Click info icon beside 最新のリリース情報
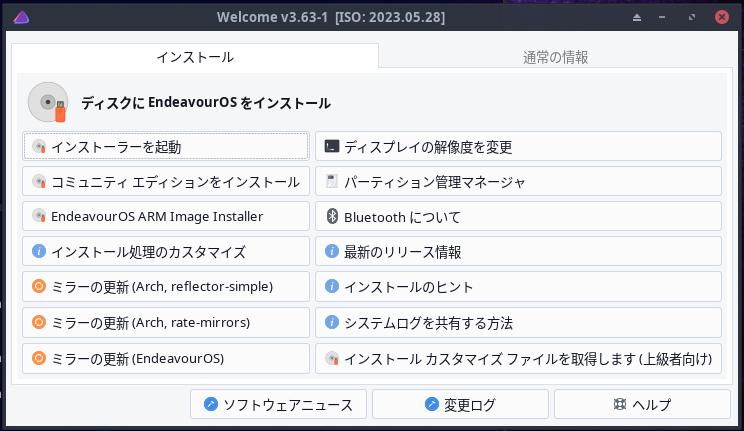Image resolution: width=744 pixels, height=431 pixels. (332, 251)
